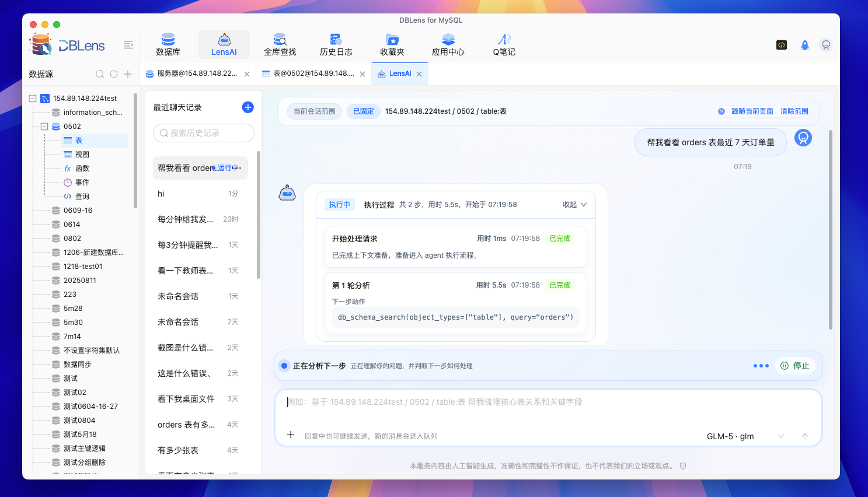Click the send arrow button
868x497 pixels.
pos(805,436)
